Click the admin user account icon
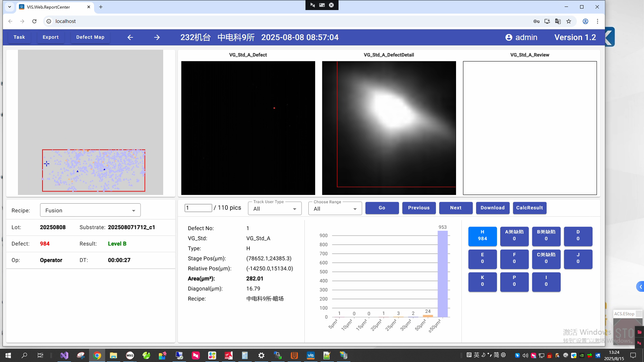This screenshot has width=644, height=362. point(509,37)
